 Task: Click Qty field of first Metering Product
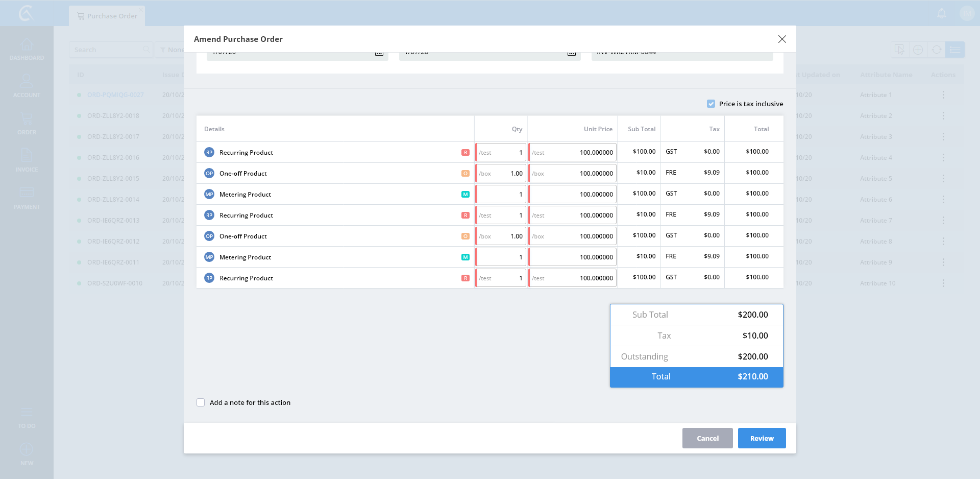[501, 195]
